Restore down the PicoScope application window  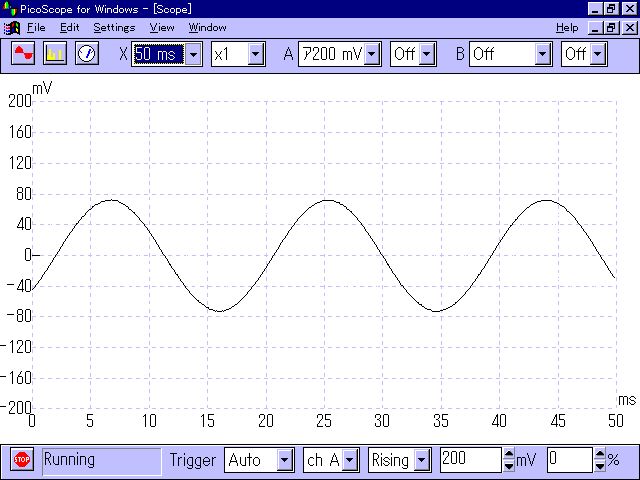(611, 9)
